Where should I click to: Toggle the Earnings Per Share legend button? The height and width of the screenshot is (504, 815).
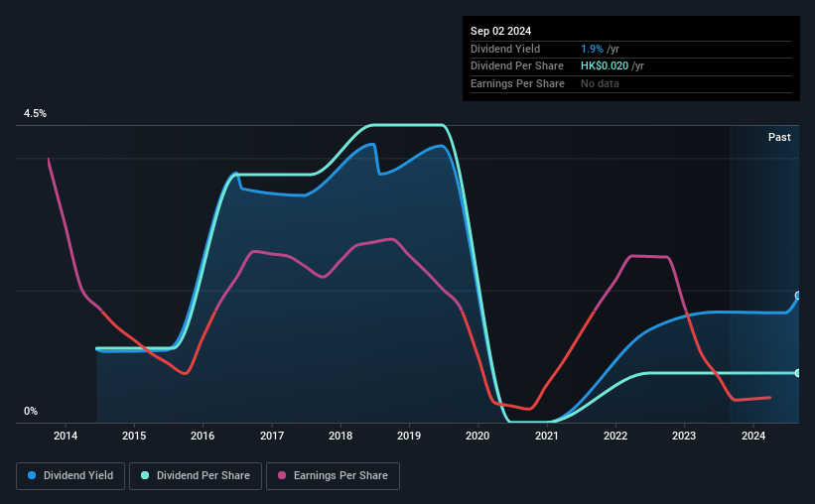(333, 476)
